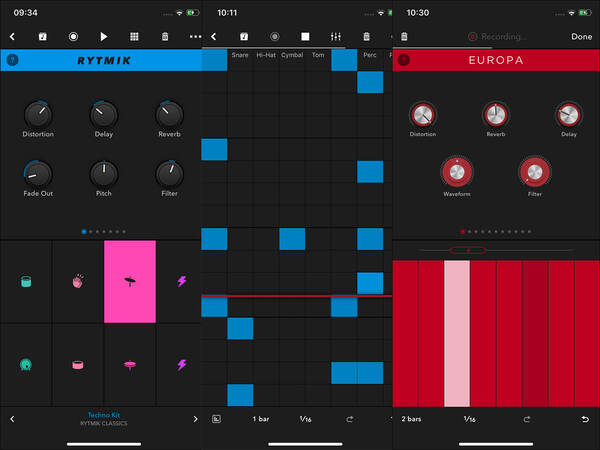The width and height of the screenshot is (600, 450).
Task: Hit the teal kick drum pad in bottom row
Action: [26, 365]
